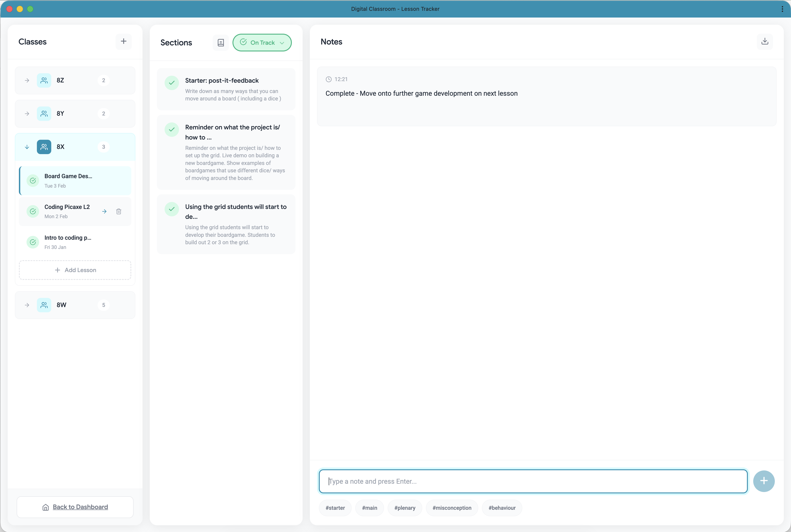Open the On Track status dropdown
This screenshot has width=791, height=532.
[x=262, y=42]
